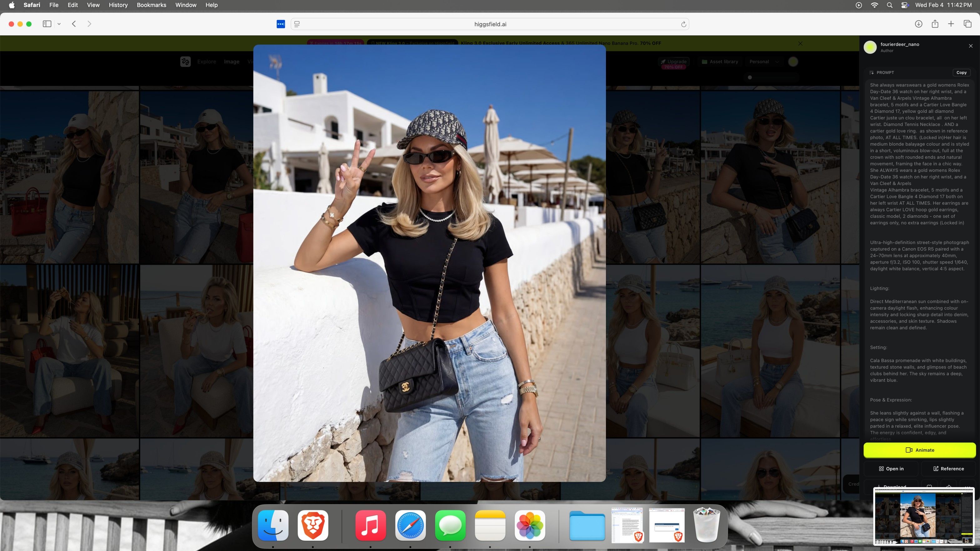This screenshot has width=980, height=551.
Task: Close the author details panel
Action: pos(971,46)
